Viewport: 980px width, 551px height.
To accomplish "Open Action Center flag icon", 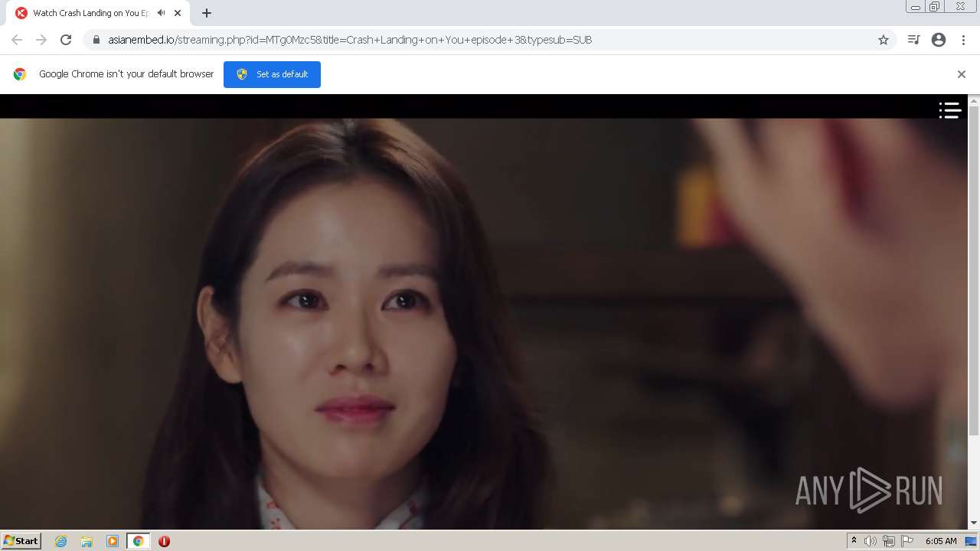I will click(907, 541).
